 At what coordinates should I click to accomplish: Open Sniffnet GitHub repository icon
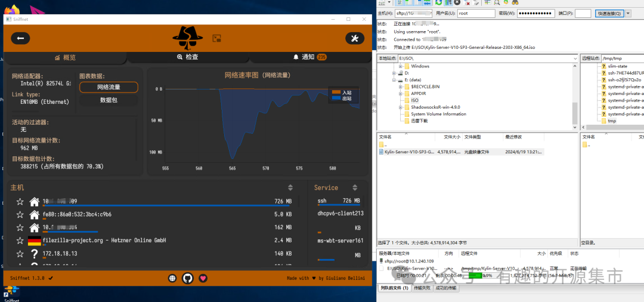click(x=188, y=278)
